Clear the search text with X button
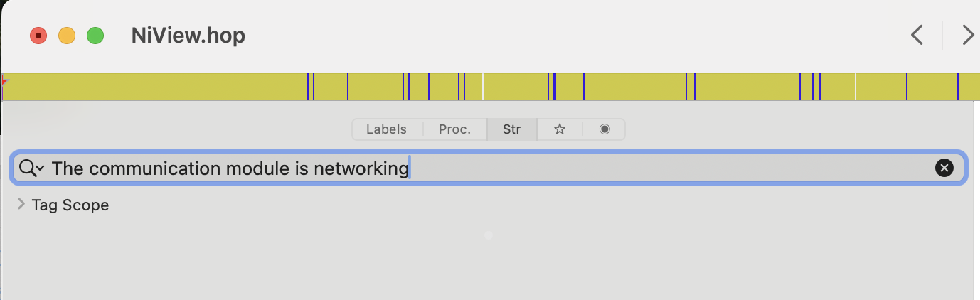The width and height of the screenshot is (980, 300). (944, 168)
